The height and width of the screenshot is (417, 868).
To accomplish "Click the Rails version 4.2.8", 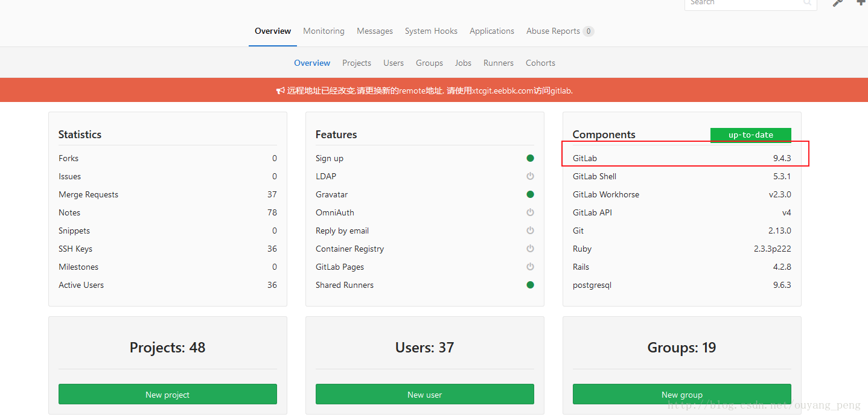I will [x=782, y=267].
